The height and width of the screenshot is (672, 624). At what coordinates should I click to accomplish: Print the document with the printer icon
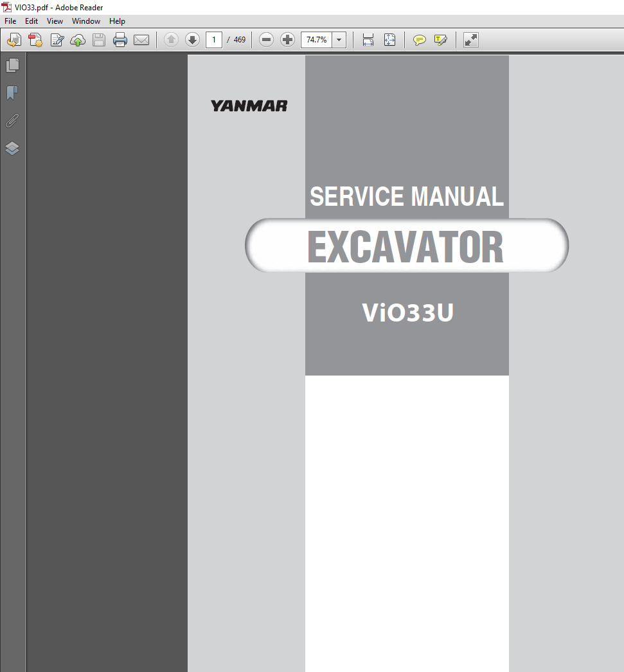coord(120,40)
